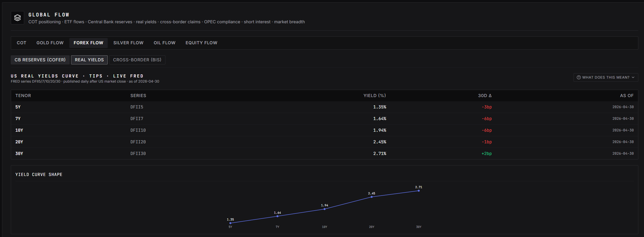
Task: Click the 30Y data point on yield chart
Action: [419, 191]
